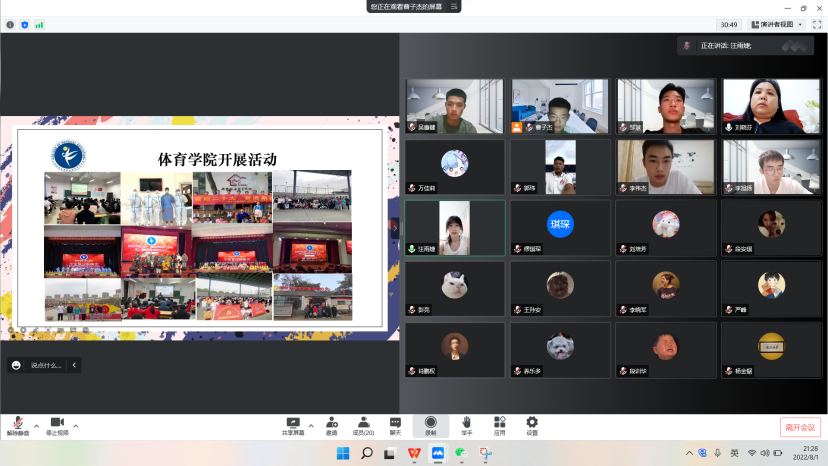
Task: Expand share screen options arrow
Action: pos(311,425)
